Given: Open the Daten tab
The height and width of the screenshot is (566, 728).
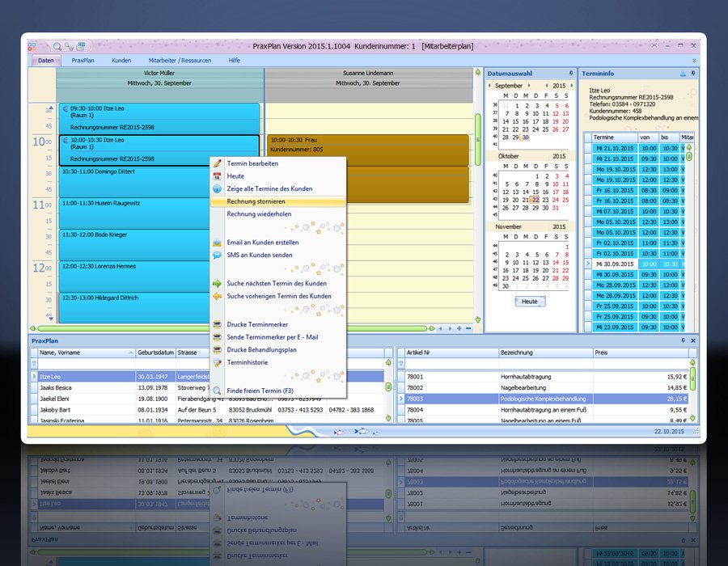Looking at the screenshot, I should (x=45, y=61).
